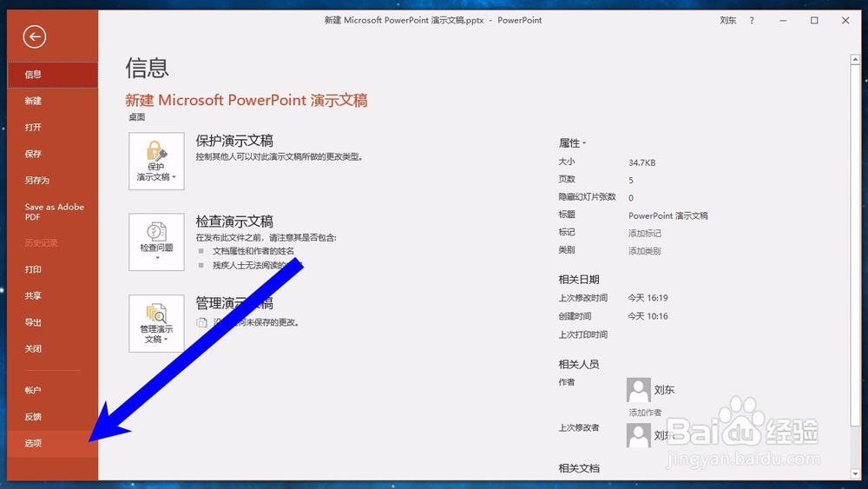Select the 信息 tab in the sidebar
Image resolution: width=868 pixels, height=489 pixels.
53,75
